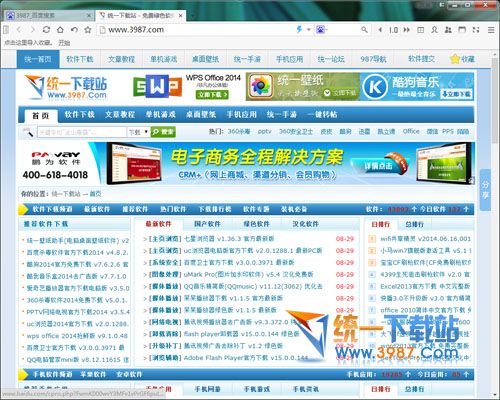This screenshot has height=400, width=500.
Task: Close the 统一下载站 tab
Action: coord(180,15)
